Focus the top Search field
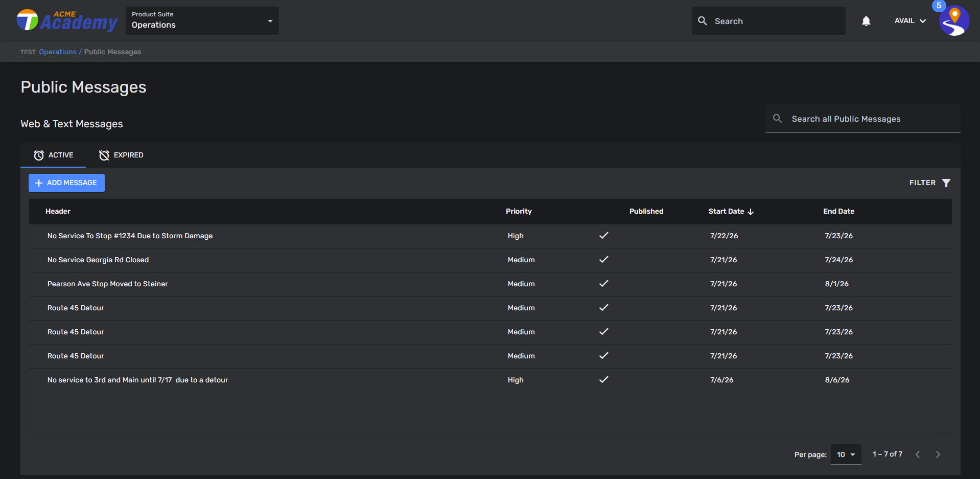Image resolution: width=980 pixels, height=479 pixels. pos(769,21)
